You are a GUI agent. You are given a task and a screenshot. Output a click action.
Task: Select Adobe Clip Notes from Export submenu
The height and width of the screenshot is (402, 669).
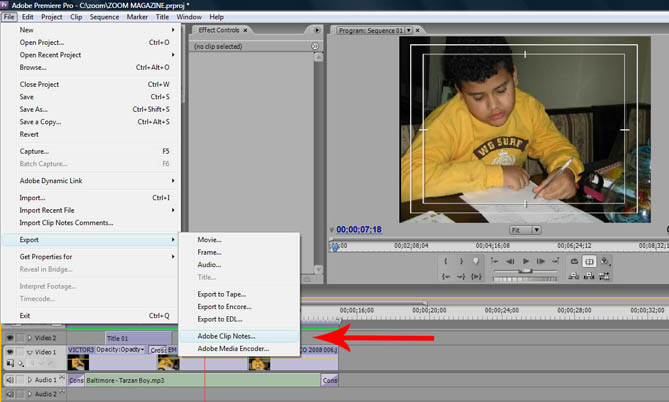click(227, 337)
